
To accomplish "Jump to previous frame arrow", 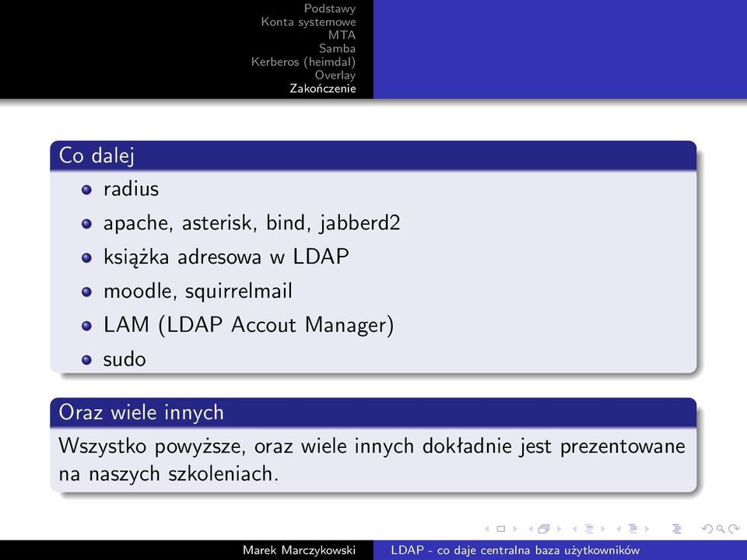I will (x=531, y=529).
